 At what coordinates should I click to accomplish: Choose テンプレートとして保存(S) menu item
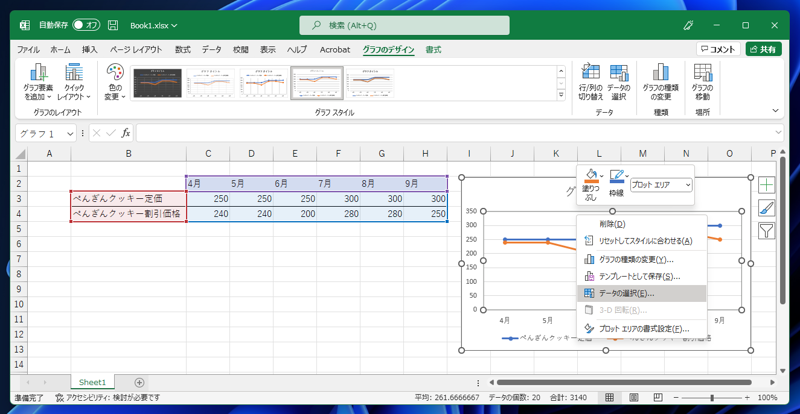pyautogui.click(x=641, y=276)
